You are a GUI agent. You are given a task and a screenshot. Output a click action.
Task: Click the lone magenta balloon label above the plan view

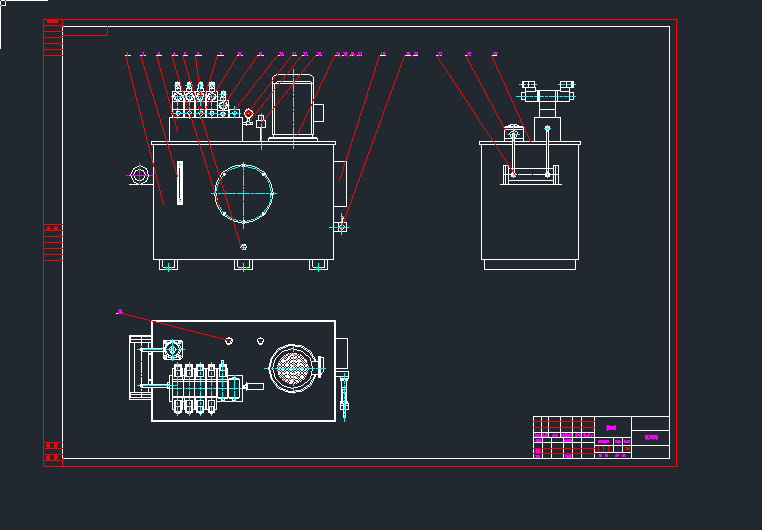click(x=120, y=311)
